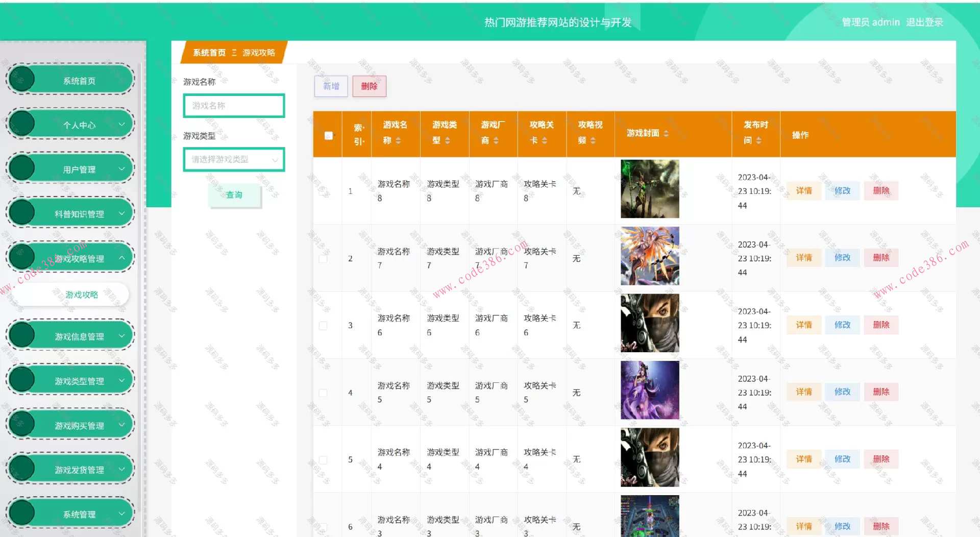Expand the 科普知识管理 menu chevron
The height and width of the screenshot is (537, 980).
point(121,213)
